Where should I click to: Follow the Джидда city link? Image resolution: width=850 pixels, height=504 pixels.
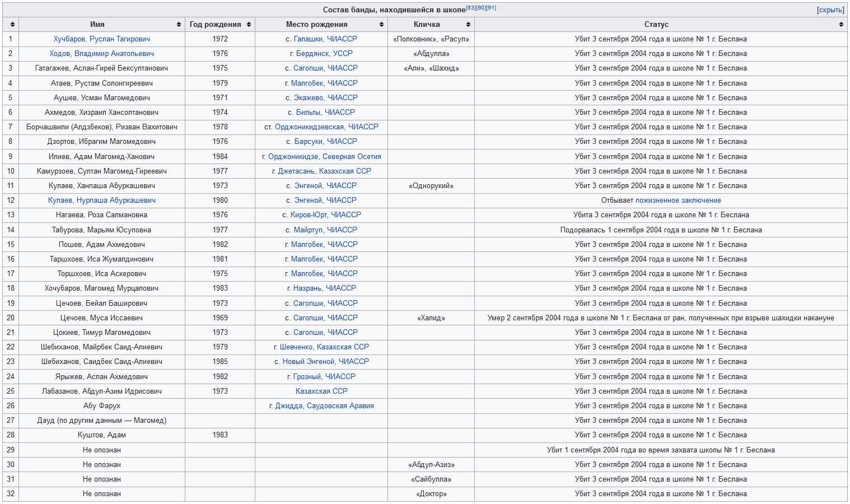pos(288,406)
